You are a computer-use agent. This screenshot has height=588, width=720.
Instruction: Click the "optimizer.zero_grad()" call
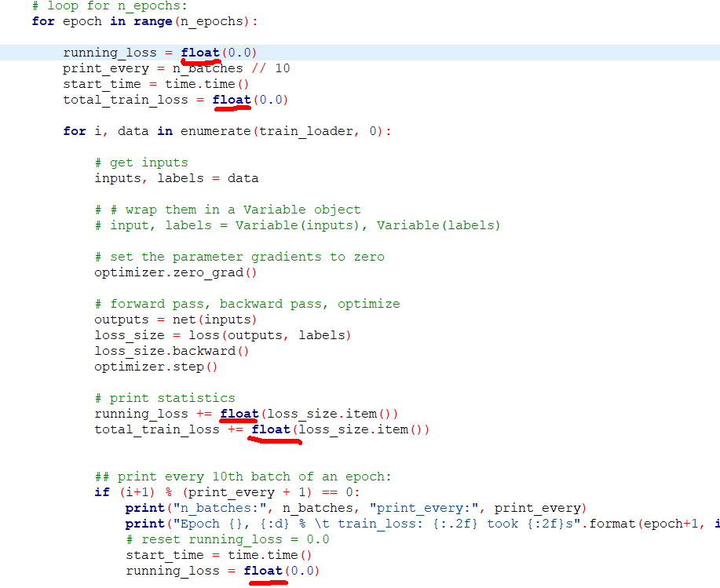pyautogui.click(x=175, y=272)
